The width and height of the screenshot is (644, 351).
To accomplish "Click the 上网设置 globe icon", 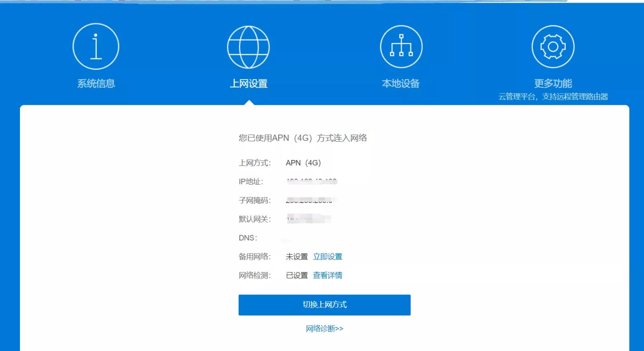I will tap(248, 47).
